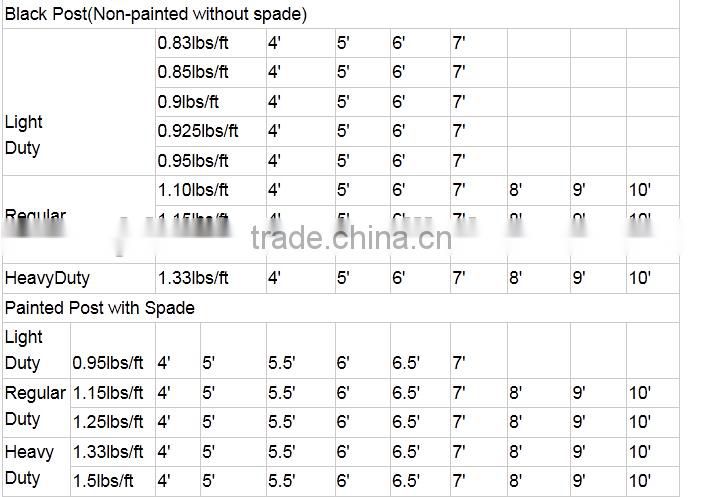Image resolution: width=703 pixels, height=497 pixels.
Task: Click the 0.85lbs/ft weight cell
Action: click(193, 72)
